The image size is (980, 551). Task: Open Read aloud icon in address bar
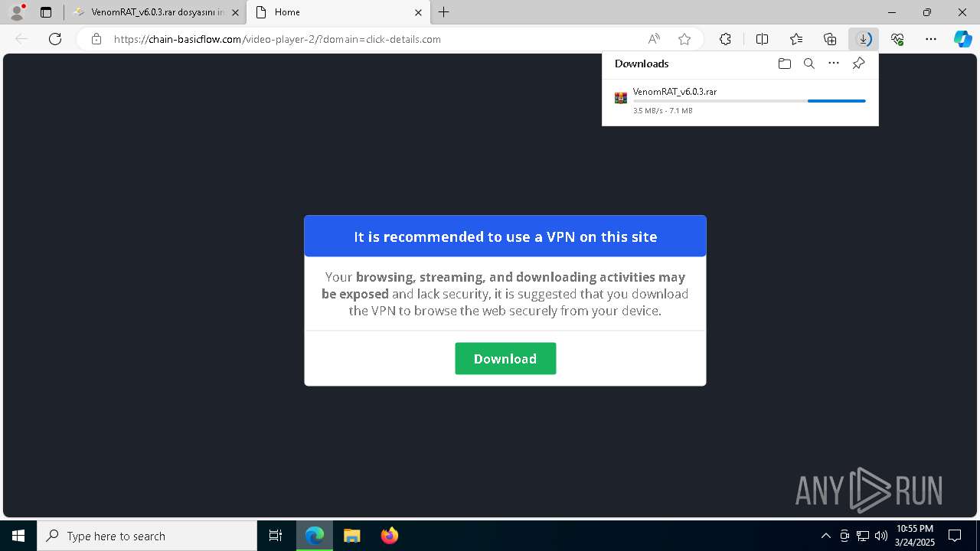654,39
